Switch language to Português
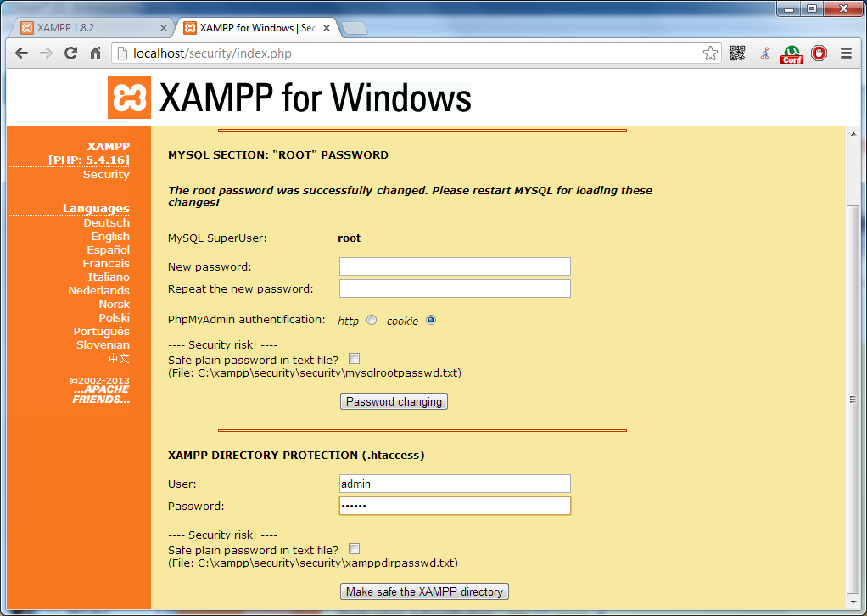The image size is (867, 616). (101, 331)
